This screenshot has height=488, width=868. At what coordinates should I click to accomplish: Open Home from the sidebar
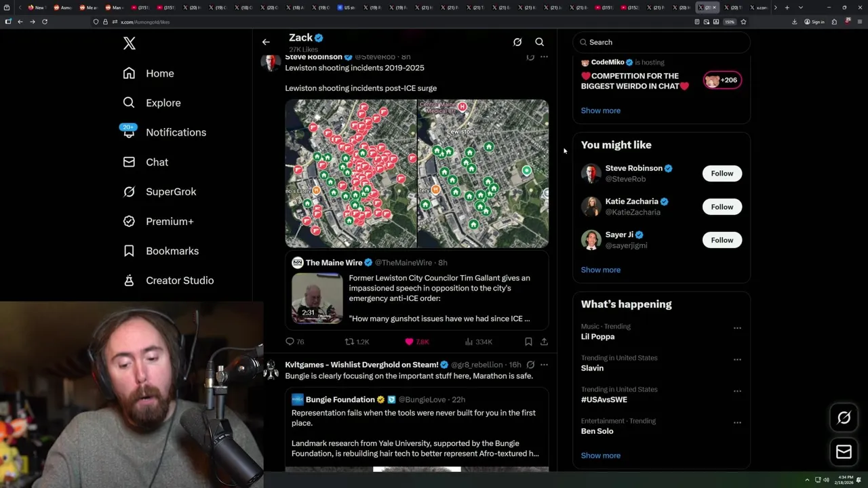(x=149, y=73)
